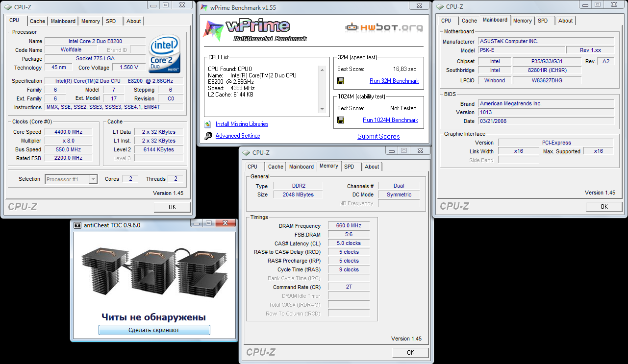This screenshot has width=628, height=364.
Task: Click the Core Speed 4400.0 MHz field
Action: pos(69,132)
